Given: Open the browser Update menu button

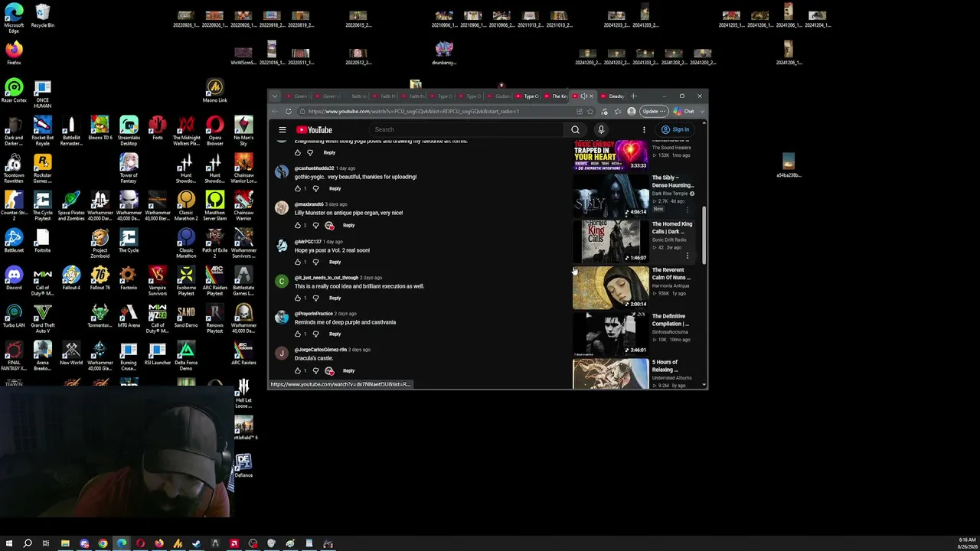Looking at the screenshot, I should (x=653, y=112).
